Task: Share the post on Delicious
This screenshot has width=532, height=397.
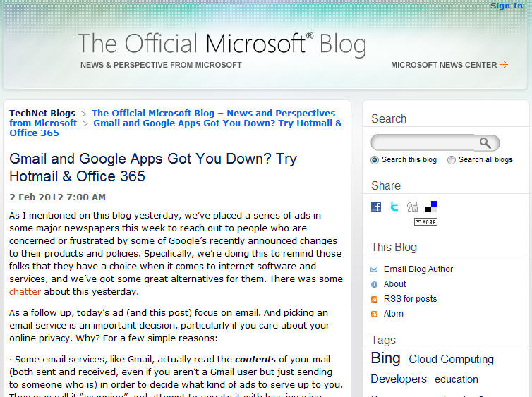Action: (x=431, y=207)
